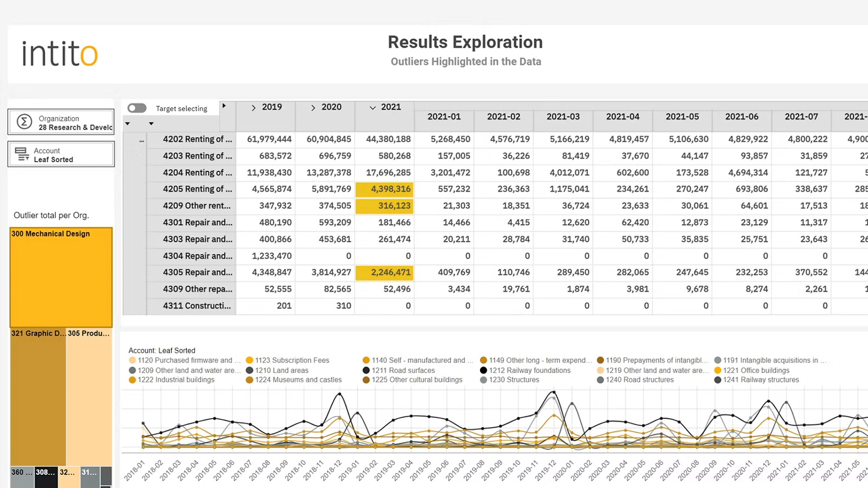Enable the Target selecting toggle

[x=137, y=108]
